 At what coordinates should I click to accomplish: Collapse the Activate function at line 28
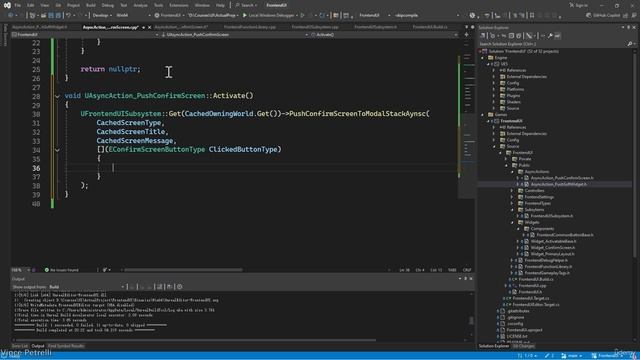pos(57,96)
